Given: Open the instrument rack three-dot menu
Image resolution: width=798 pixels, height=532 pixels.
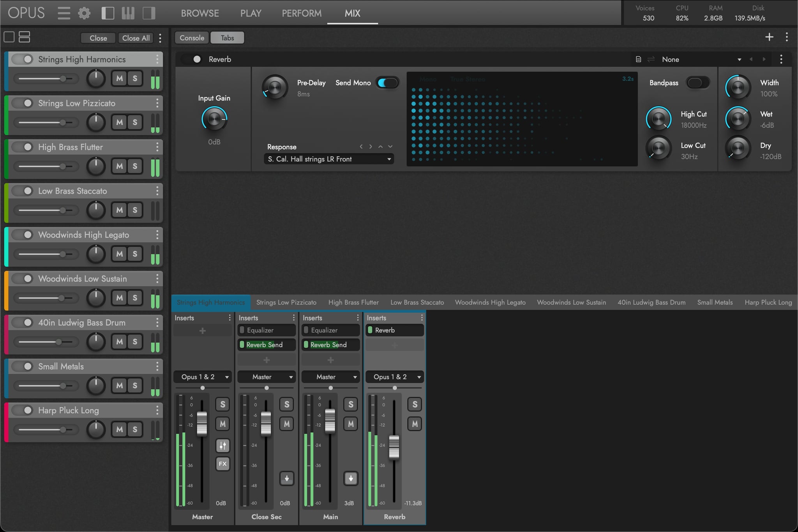Looking at the screenshot, I should 160,38.
